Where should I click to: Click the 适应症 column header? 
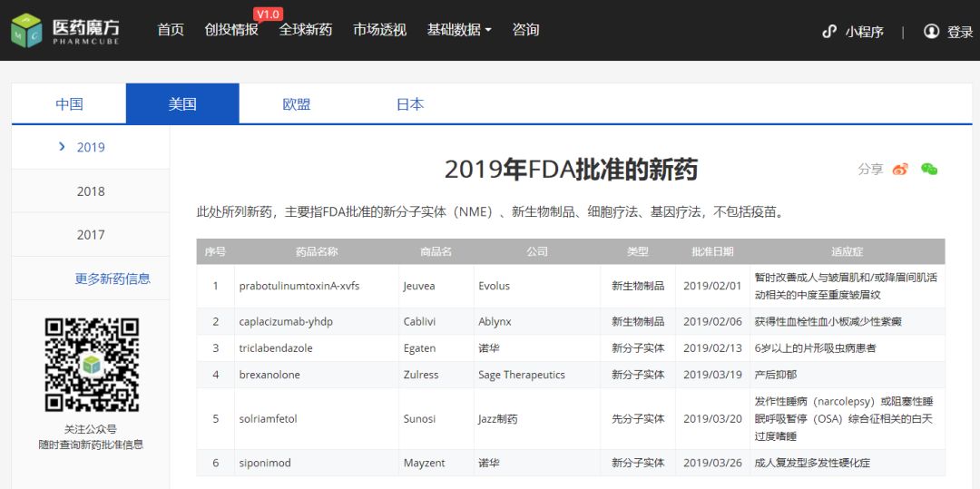(847, 251)
